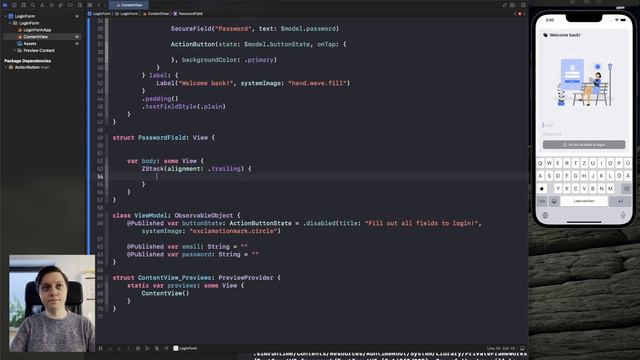
Task: Click LoginForm project in the jump bar
Action: coord(99,13)
